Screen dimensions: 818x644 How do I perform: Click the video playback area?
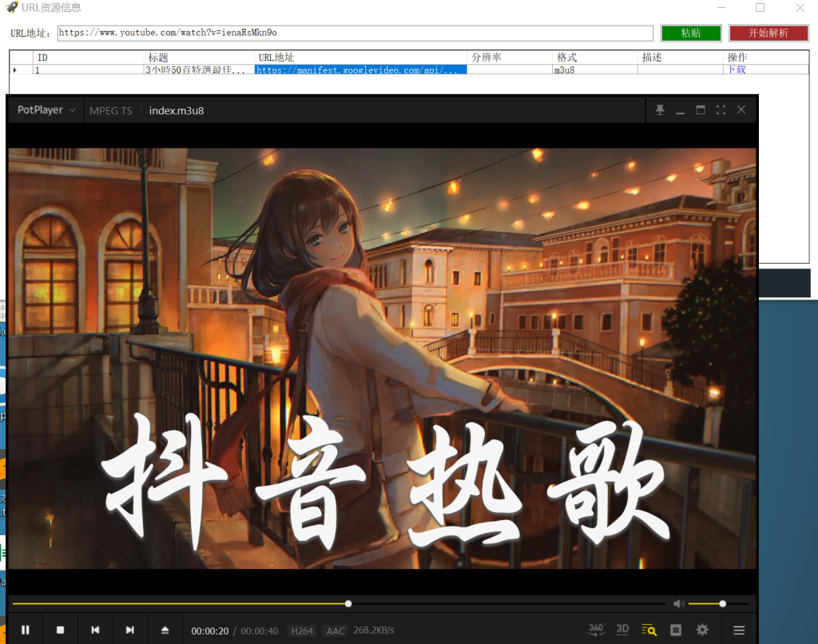coord(382,358)
